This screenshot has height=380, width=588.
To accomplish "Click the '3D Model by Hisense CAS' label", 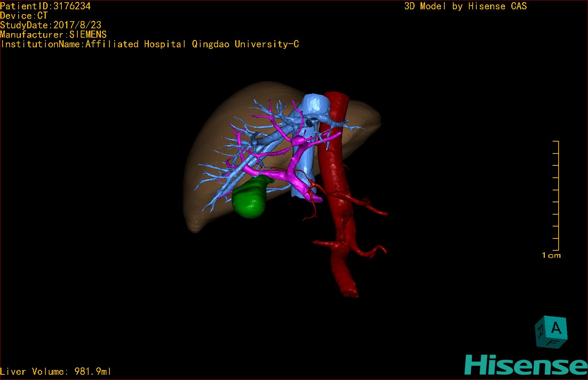I will click(466, 6).
